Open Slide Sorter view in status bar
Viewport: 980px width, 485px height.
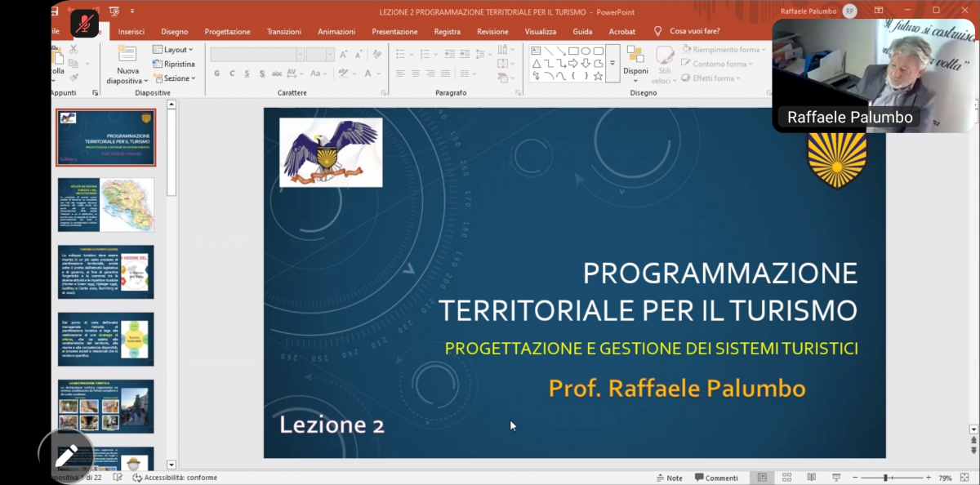(786, 478)
